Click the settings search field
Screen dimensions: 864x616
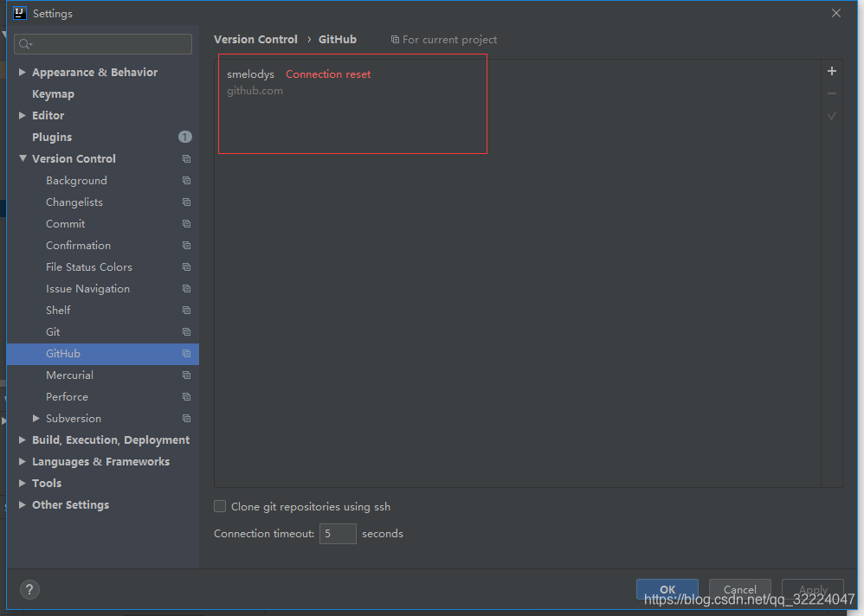coord(103,44)
